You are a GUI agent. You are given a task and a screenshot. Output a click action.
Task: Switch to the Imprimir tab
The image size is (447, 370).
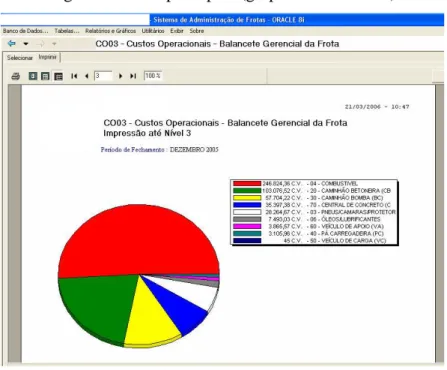[48, 57]
